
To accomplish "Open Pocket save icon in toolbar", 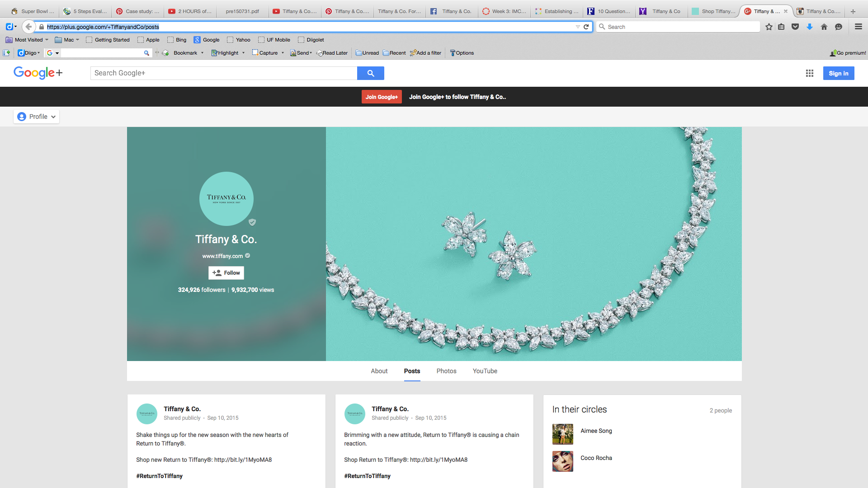I will 795,27.
